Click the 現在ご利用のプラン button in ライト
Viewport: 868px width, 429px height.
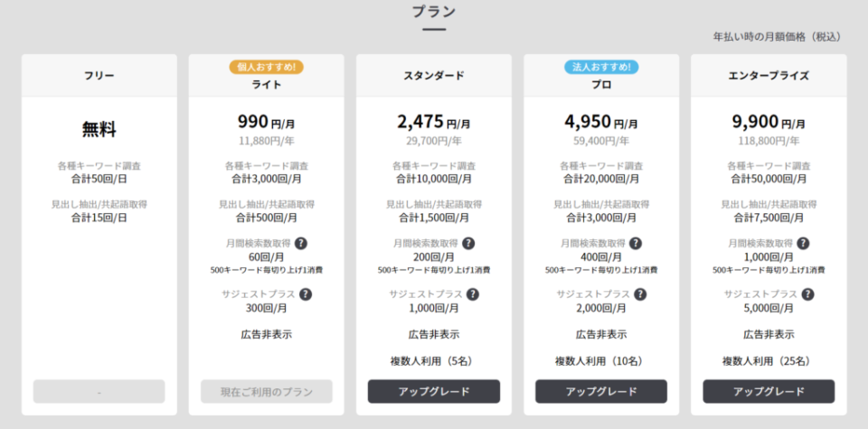[266, 391]
